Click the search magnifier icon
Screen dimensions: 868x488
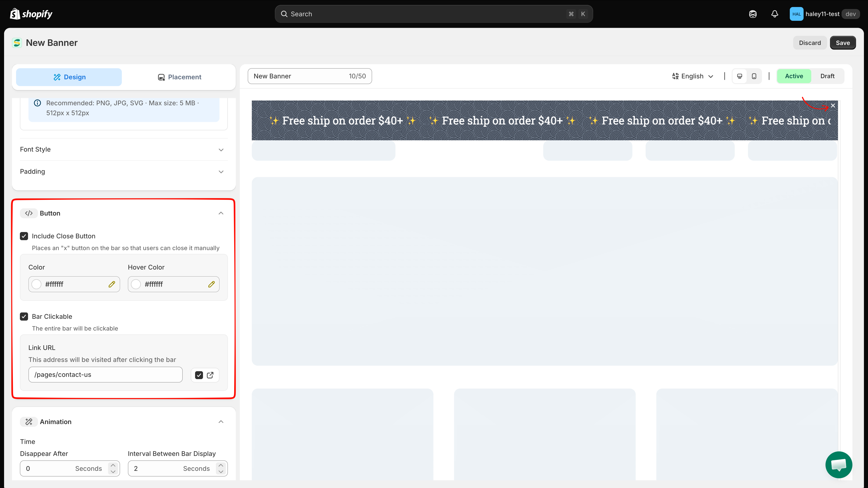point(284,14)
